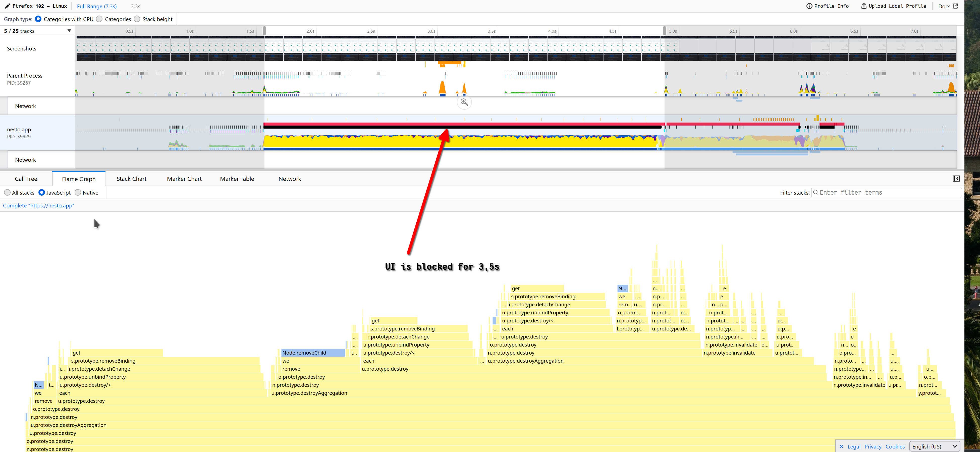Select Native stacks radio option
The height and width of the screenshot is (452, 980).
pos(78,193)
